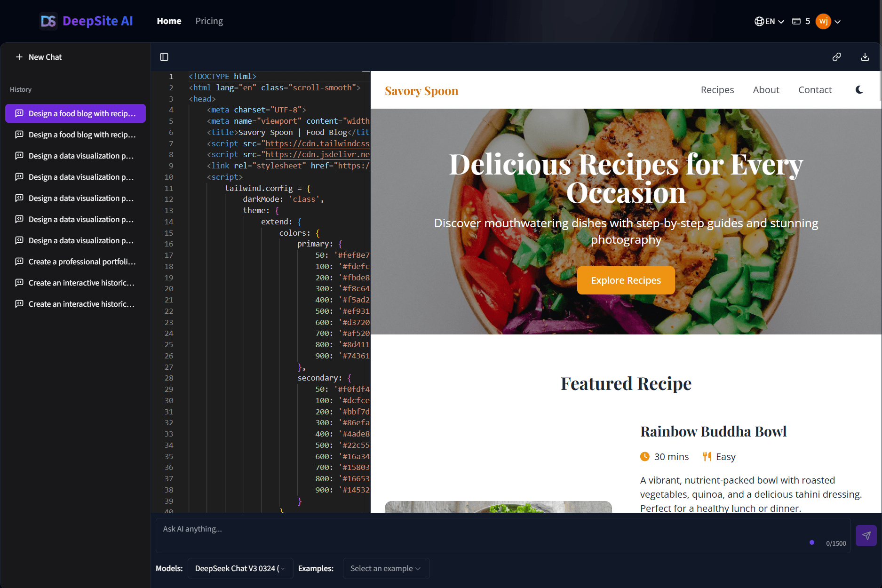Click the Rainbow Buddha Bowl heading
This screenshot has height=588, width=882.
713,431
